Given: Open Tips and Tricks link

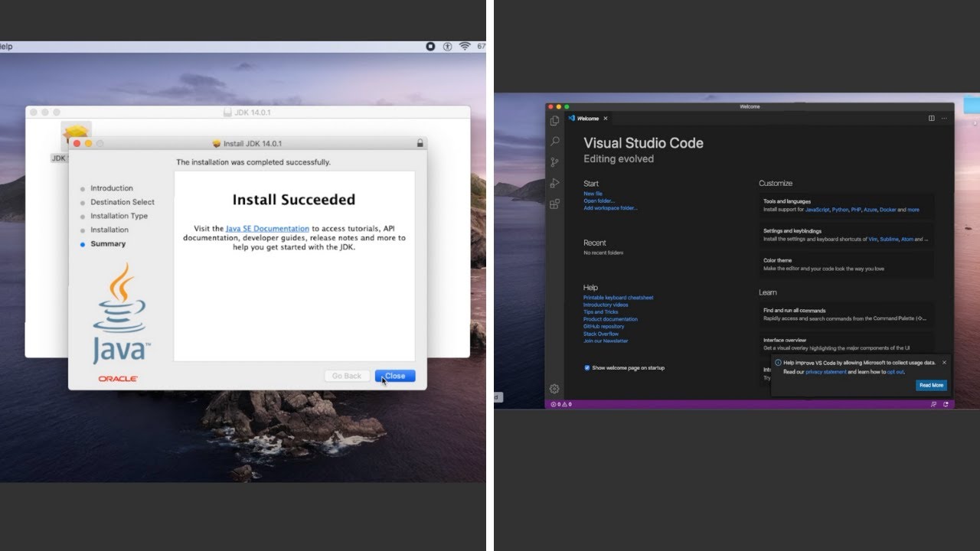Looking at the screenshot, I should tap(600, 312).
